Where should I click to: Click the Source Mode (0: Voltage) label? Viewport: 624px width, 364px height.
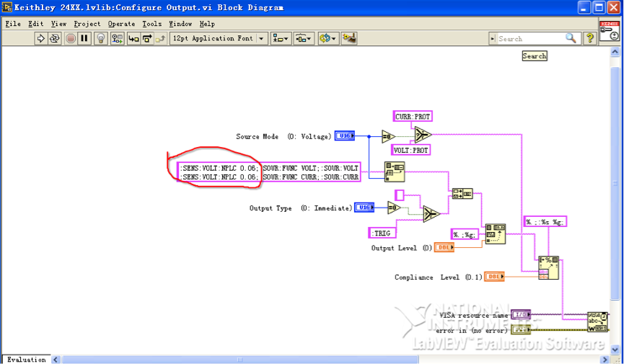point(284,136)
